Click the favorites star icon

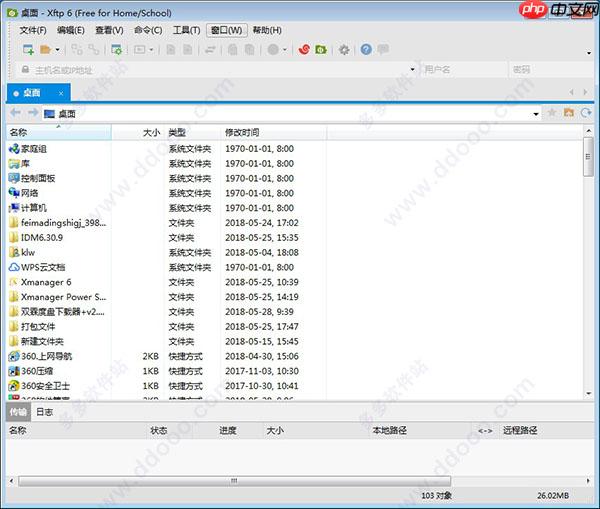(552, 113)
